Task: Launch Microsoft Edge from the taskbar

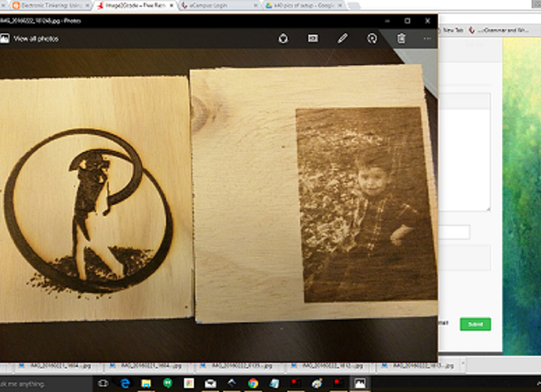Action: [x=125, y=383]
